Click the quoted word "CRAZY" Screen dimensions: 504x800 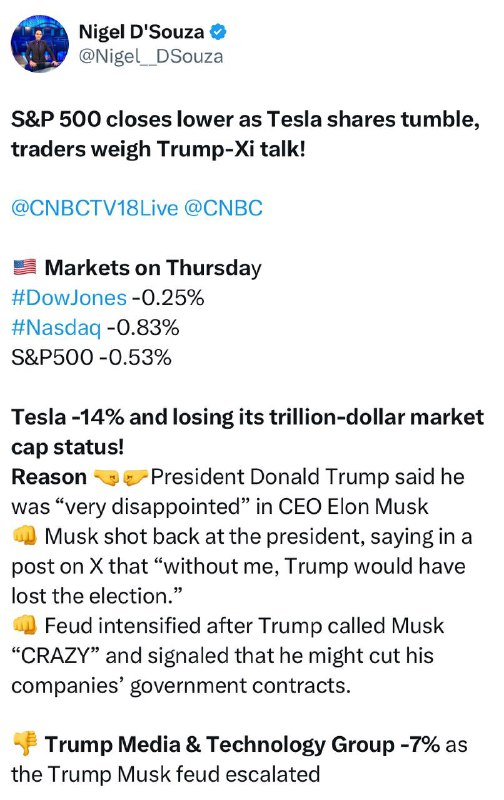click(x=56, y=655)
